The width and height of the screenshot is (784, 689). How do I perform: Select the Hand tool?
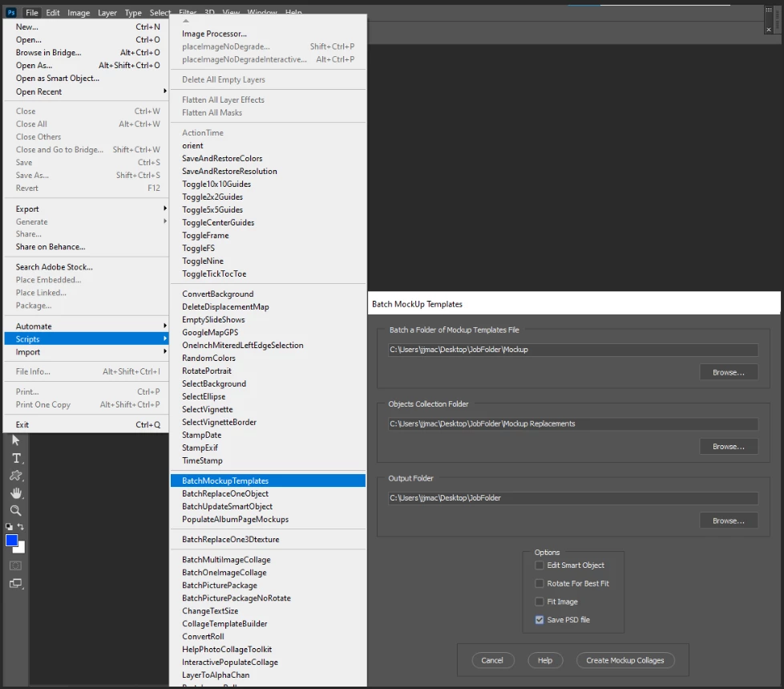pos(16,492)
